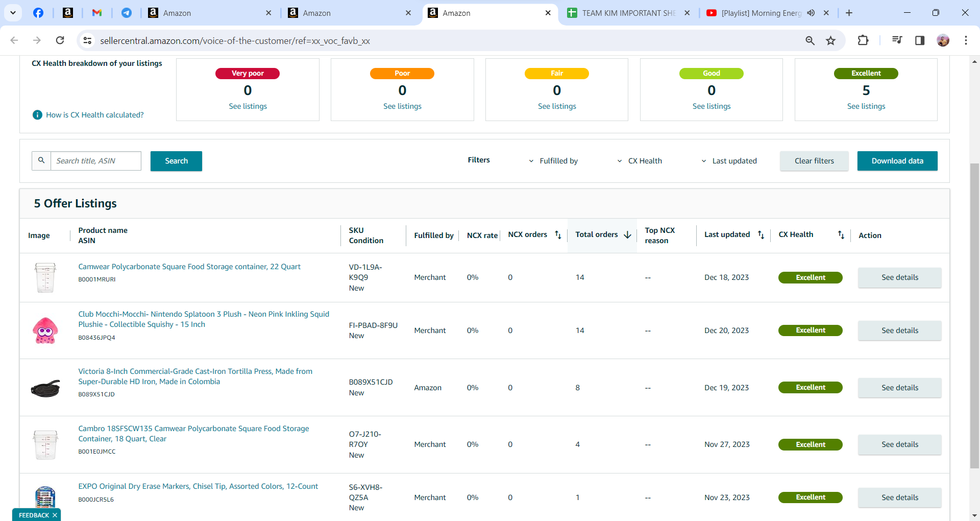This screenshot has width=980, height=521.
Task: Open Camwear 22 Quart container product link
Action: coord(189,267)
